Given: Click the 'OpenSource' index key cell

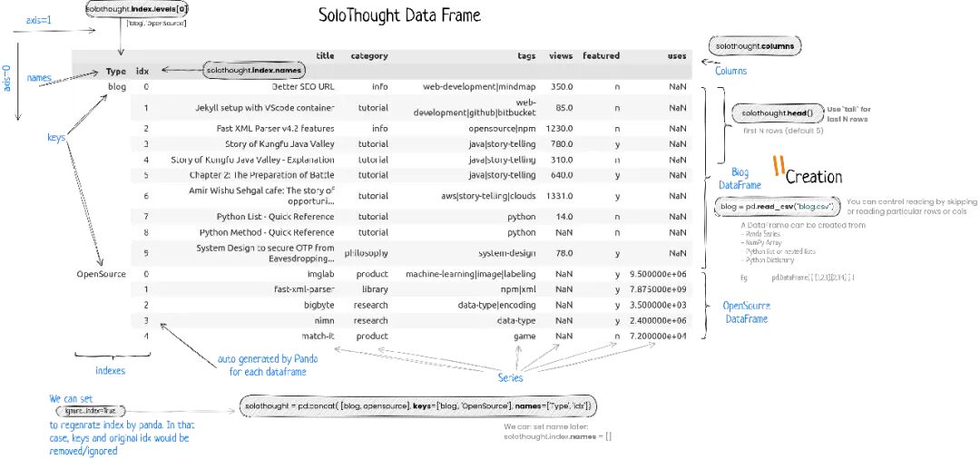Looking at the screenshot, I should (102, 274).
